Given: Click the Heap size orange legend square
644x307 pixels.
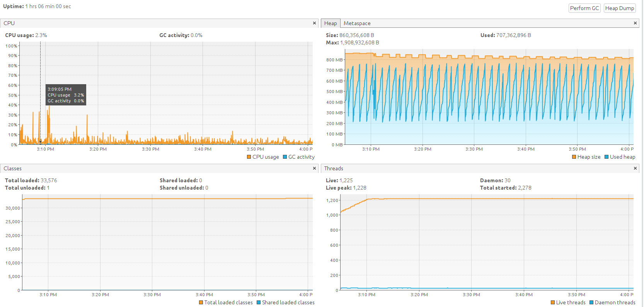Looking at the screenshot, I should click(x=574, y=157).
